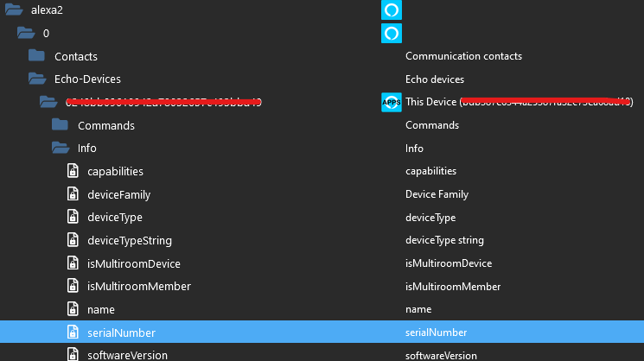Collapse the 0 instance folder icon

pos(26,33)
